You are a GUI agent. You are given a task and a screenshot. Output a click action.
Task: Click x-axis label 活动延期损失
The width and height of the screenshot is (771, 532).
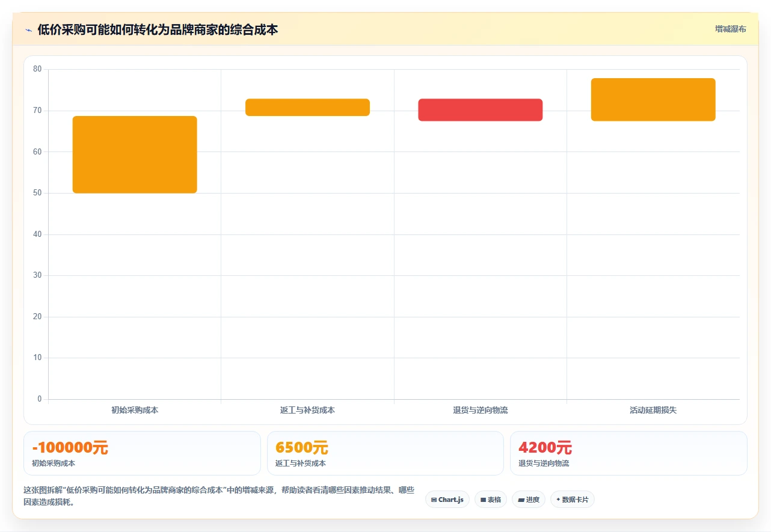(653, 410)
